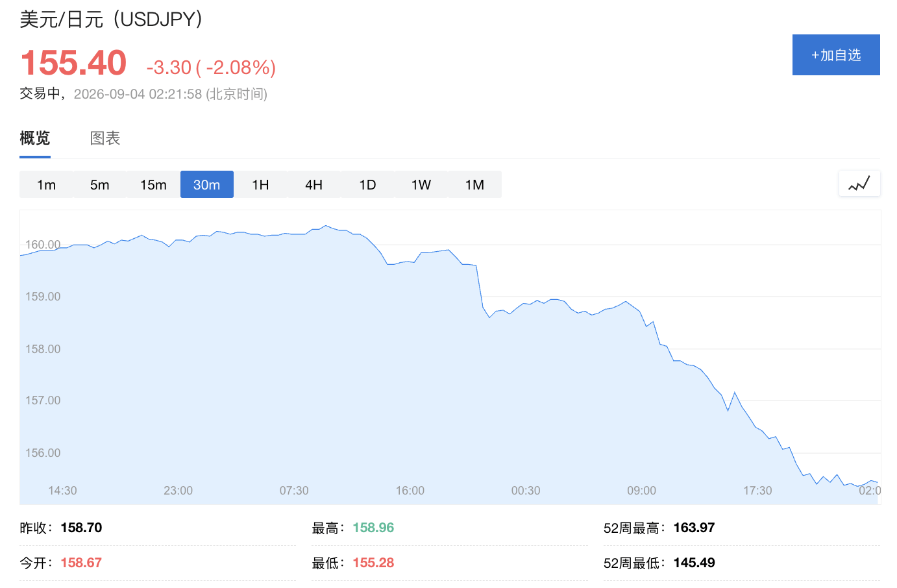Click the 最高 value 158.96
Screen dimensions: 897x588
tap(373, 528)
